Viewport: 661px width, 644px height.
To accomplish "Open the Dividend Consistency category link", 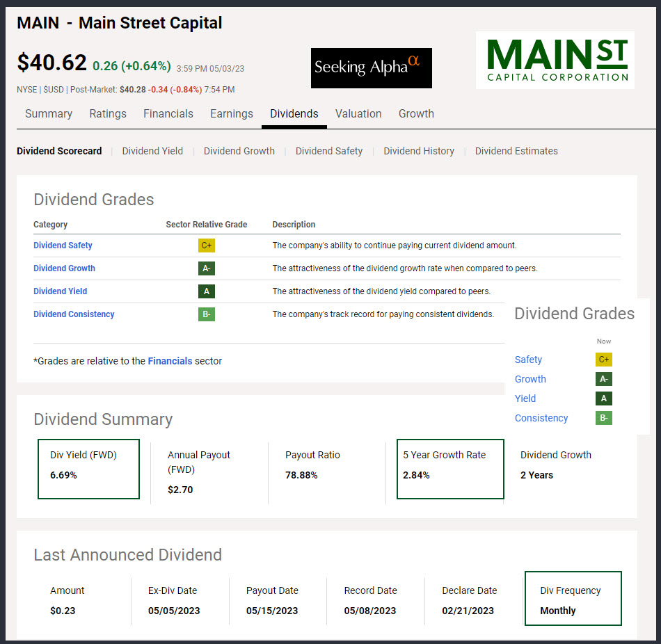I will (x=74, y=314).
